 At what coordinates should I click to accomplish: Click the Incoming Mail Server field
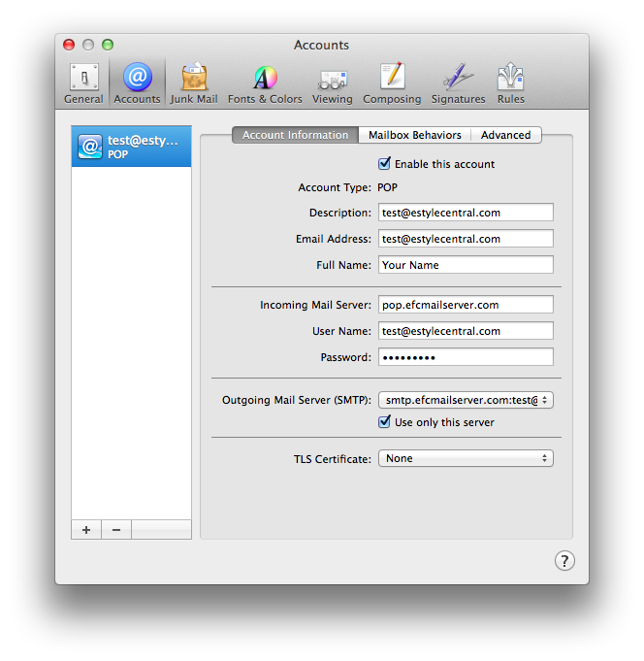466,305
